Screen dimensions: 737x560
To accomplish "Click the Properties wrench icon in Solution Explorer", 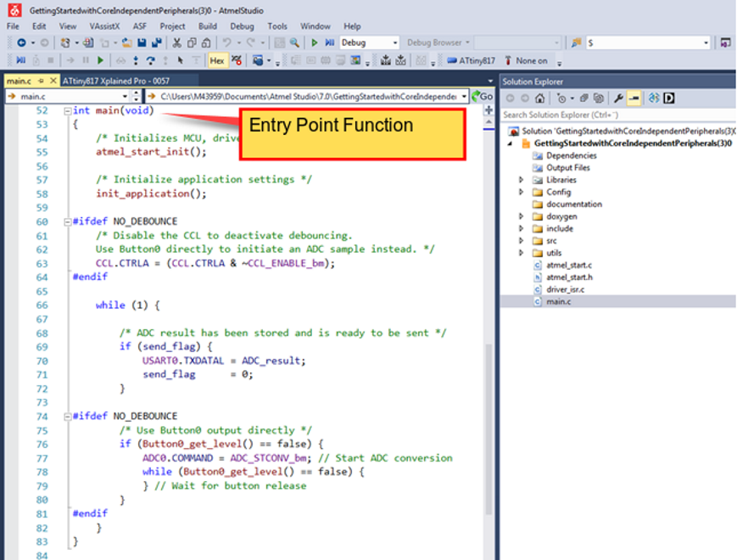I will 618,98.
